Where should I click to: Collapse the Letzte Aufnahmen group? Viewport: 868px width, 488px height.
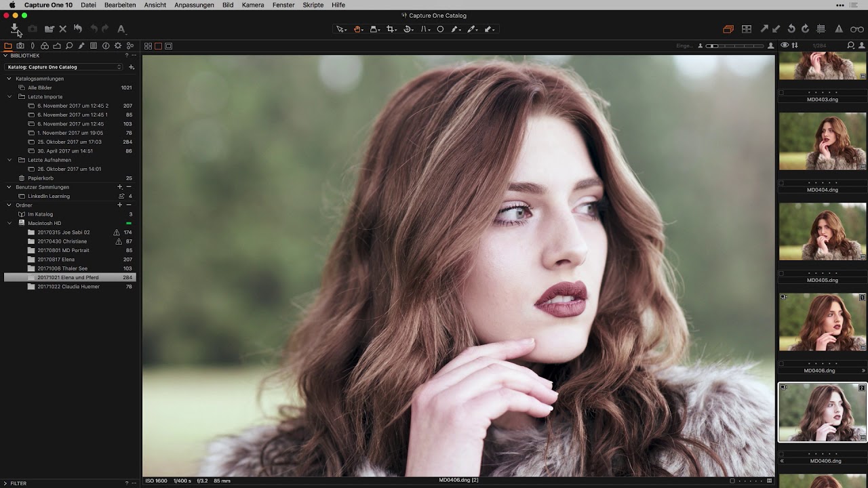pos(9,160)
